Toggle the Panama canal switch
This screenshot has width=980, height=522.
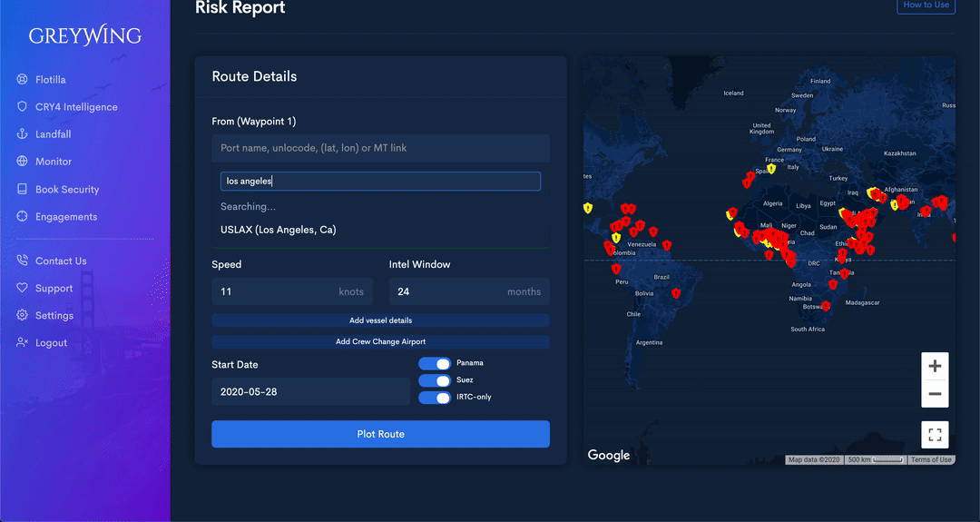pyautogui.click(x=435, y=363)
